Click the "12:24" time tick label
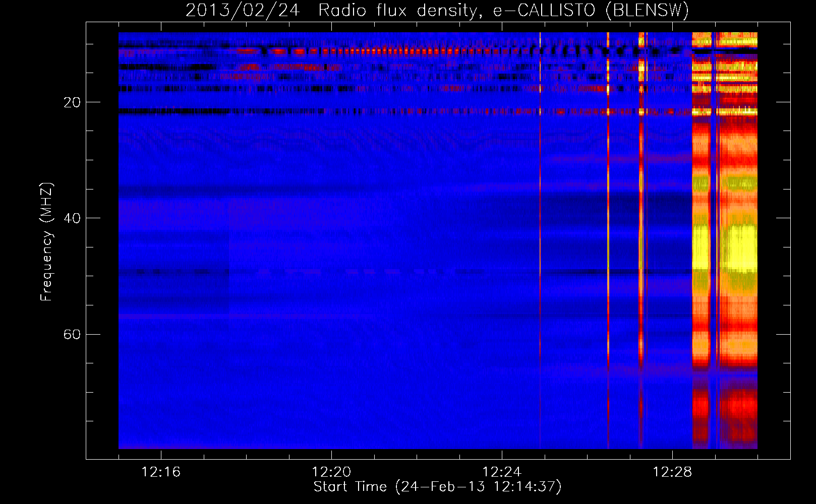 [502, 472]
